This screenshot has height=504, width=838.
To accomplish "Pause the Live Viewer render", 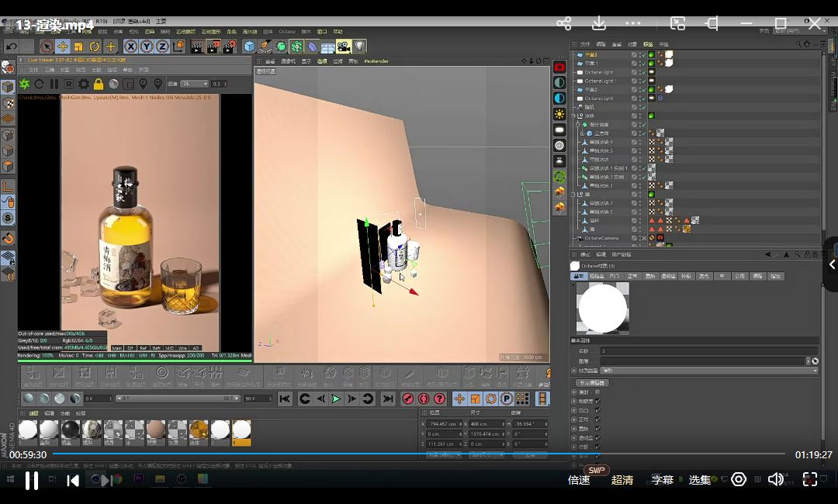I will click(54, 84).
